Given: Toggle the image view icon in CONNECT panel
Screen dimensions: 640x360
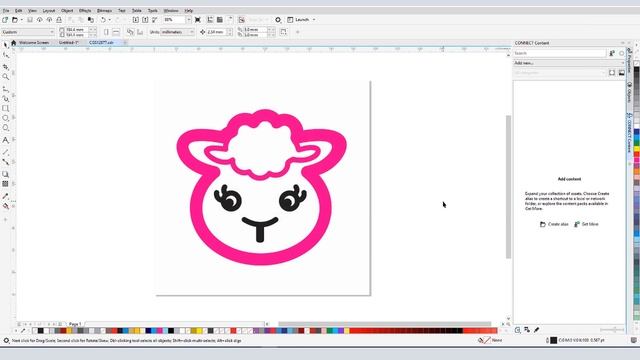Looking at the screenshot, I should [621, 73].
